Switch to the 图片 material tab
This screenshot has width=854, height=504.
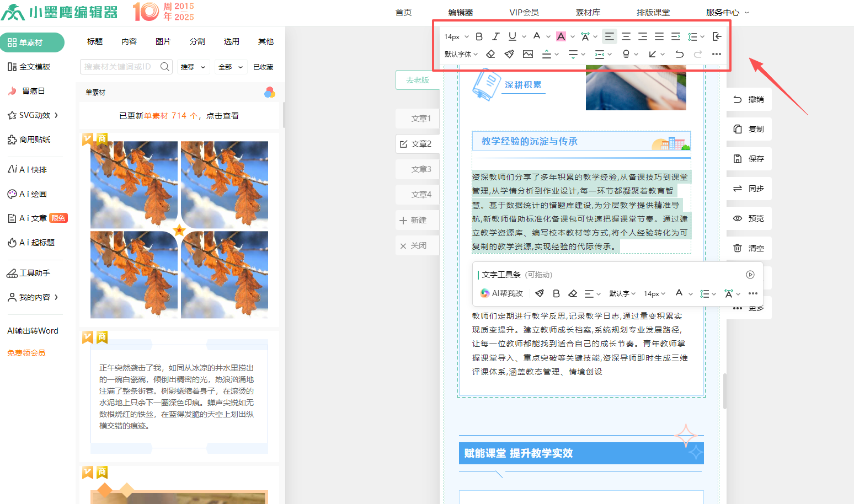point(163,41)
